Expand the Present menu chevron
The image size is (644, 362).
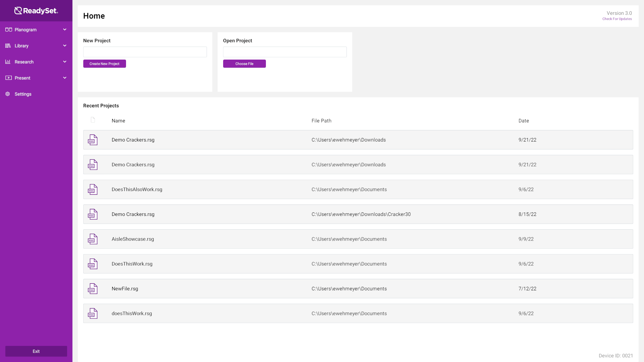65,78
